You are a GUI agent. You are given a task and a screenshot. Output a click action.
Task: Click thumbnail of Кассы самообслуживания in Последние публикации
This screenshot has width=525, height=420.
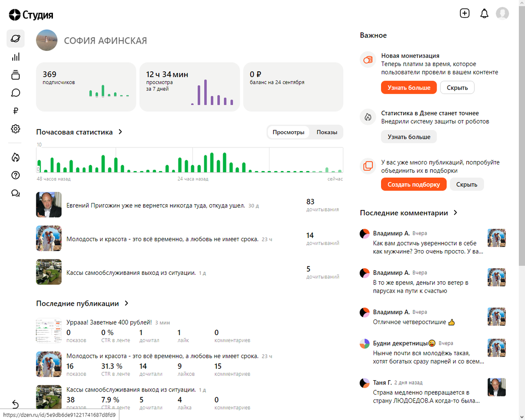[49, 397]
